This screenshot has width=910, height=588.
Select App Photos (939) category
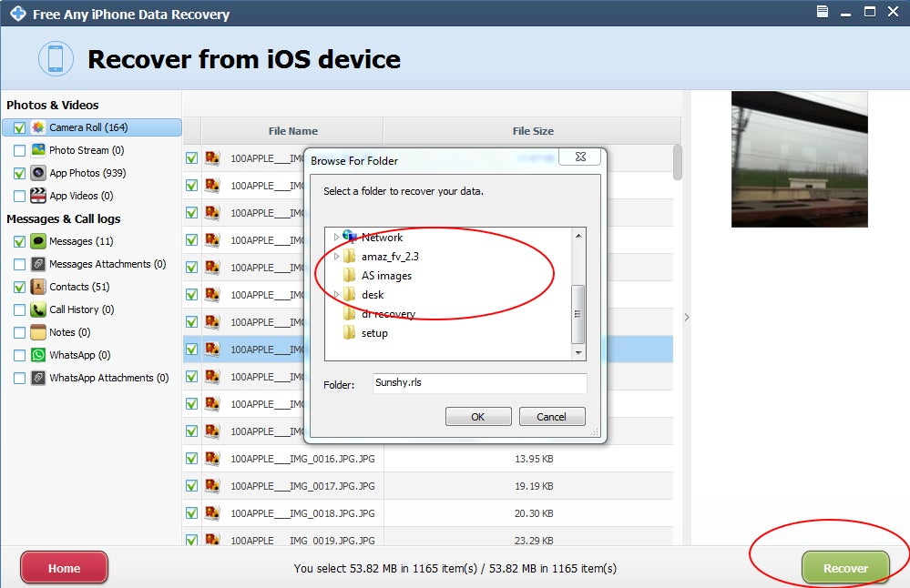(87, 173)
